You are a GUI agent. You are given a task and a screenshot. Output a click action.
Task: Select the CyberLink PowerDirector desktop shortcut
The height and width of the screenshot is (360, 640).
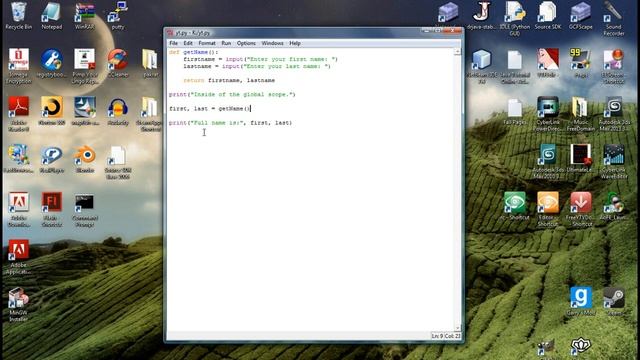coord(548,114)
